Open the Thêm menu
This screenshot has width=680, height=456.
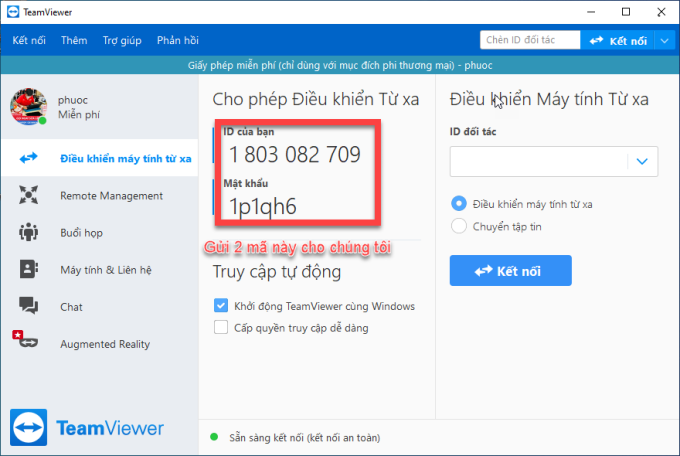coord(74,40)
